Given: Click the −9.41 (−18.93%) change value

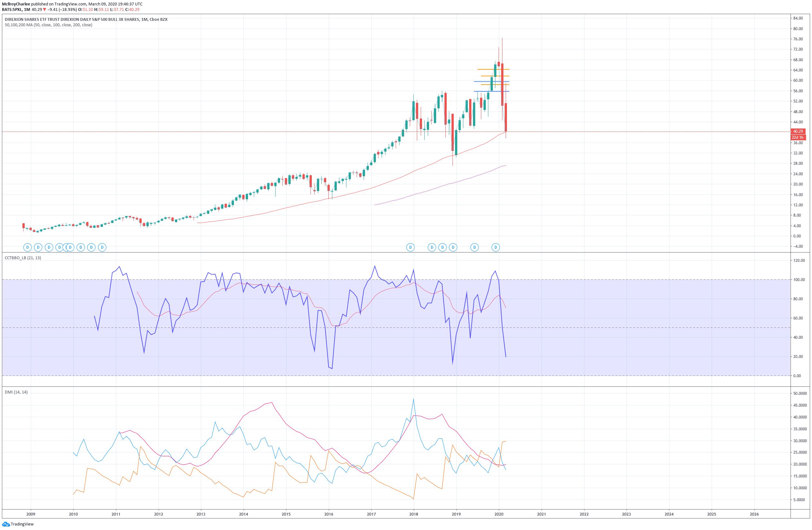Looking at the screenshot, I should coord(62,10).
